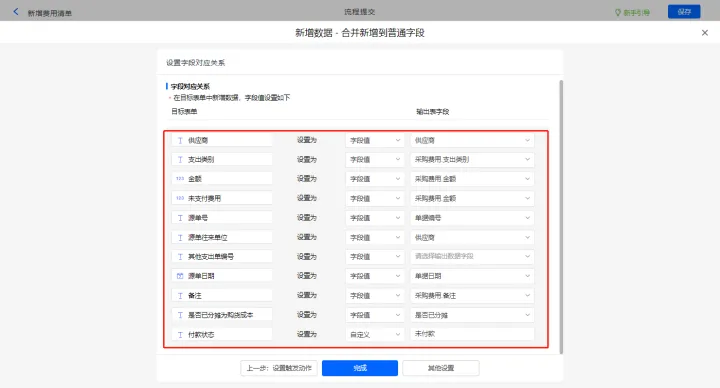Image resolution: width=720 pixels, height=388 pixels.
Task: Open the 字段值 dropdown in the 是否已分摊为购货成本 row
Action: (x=375, y=315)
